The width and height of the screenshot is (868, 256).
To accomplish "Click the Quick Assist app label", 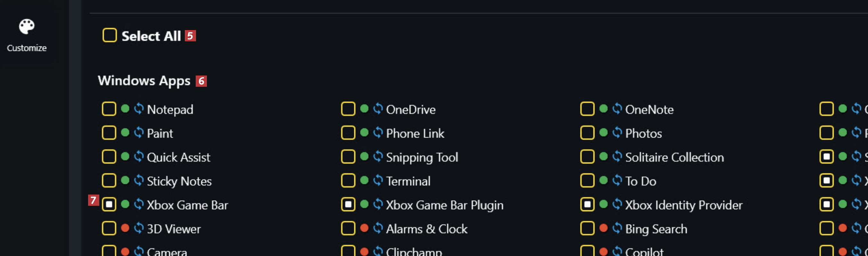I will click(179, 157).
